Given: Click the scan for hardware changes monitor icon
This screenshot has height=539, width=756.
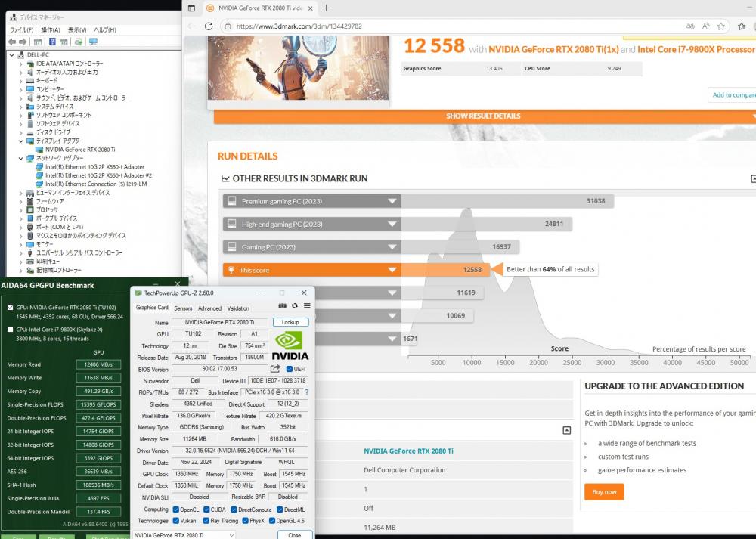Looking at the screenshot, I should tap(94, 42).
